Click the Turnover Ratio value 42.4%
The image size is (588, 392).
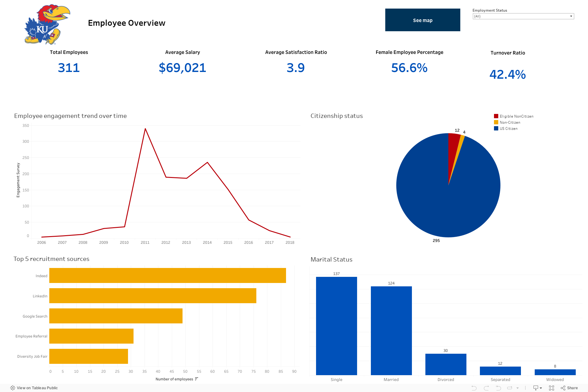click(x=508, y=74)
